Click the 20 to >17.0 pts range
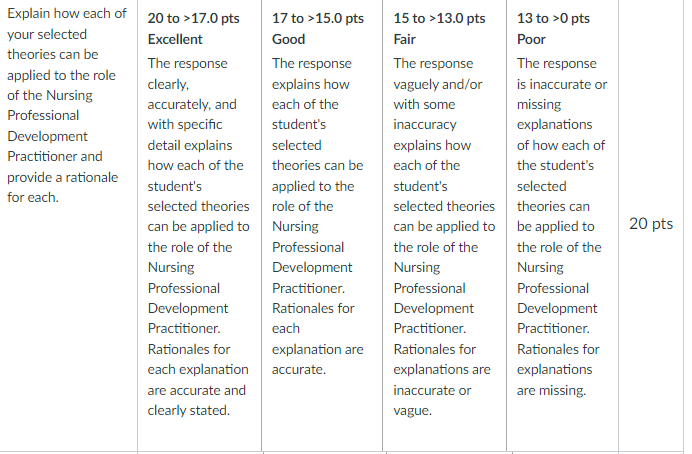692x454 pixels. 193,19
